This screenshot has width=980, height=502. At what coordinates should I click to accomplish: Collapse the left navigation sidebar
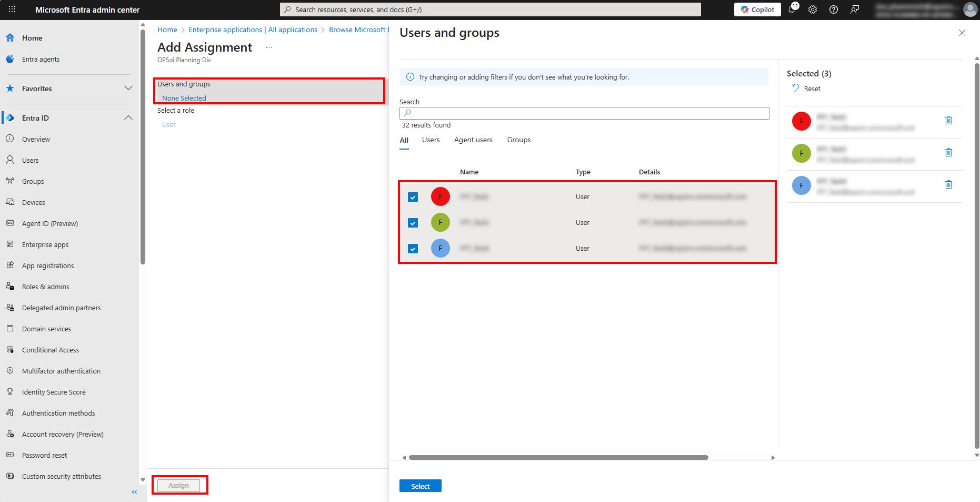[x=134, y=492]
